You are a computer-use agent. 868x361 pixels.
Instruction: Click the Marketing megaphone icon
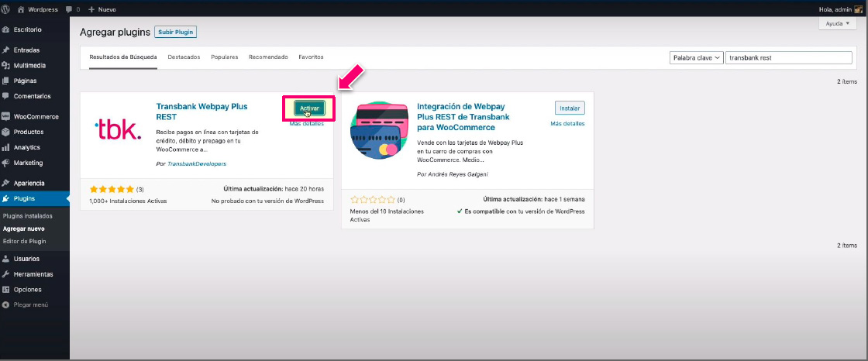point(5,163)
